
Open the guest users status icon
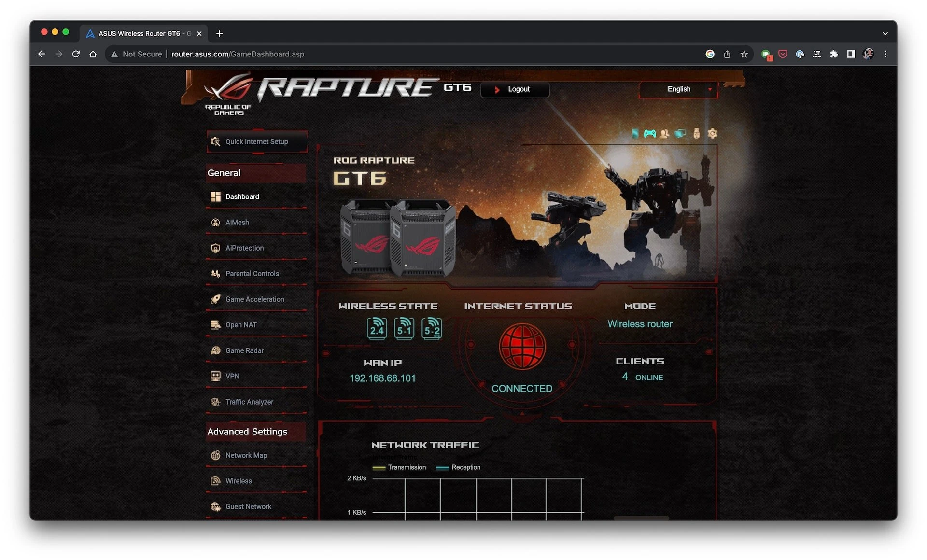click(665, 134)
